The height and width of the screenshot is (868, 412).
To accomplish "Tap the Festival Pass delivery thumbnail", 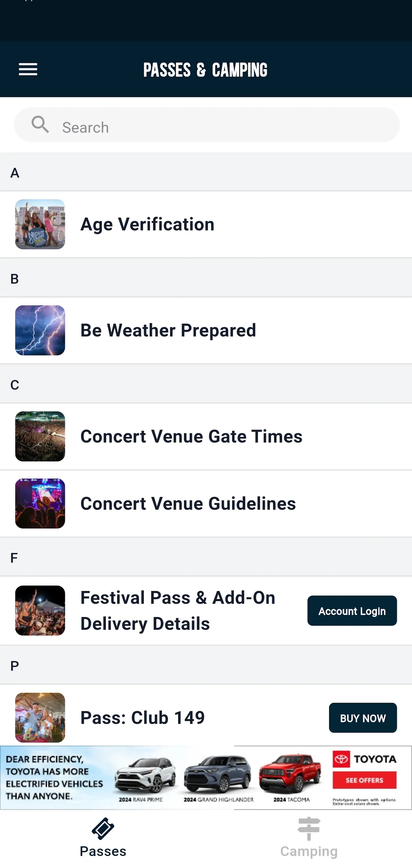I will [40, 610].
